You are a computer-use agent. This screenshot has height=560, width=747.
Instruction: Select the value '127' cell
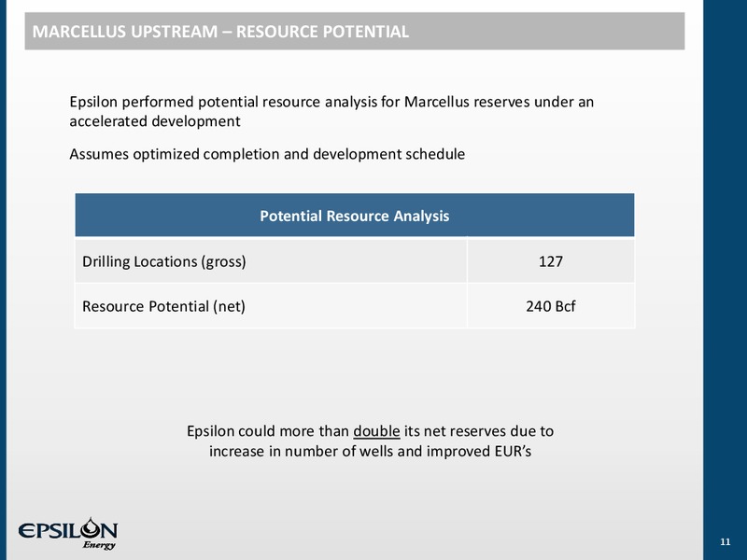tap(551, 261)
